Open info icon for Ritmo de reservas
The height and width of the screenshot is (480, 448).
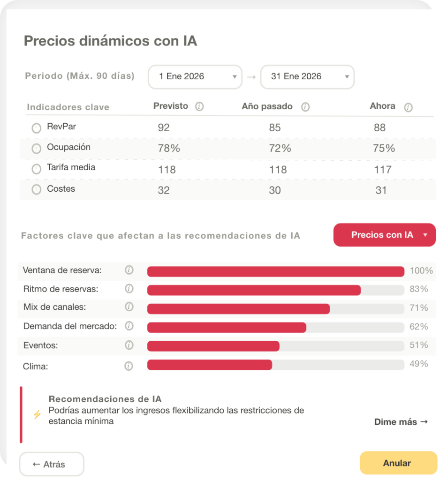pos(129,289)
